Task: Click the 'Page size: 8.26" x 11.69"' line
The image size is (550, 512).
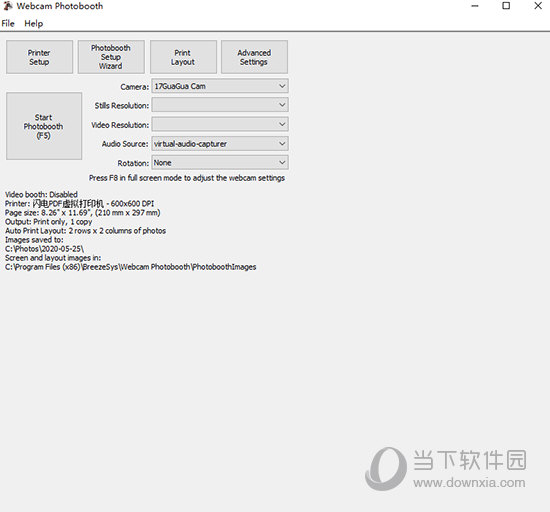Action: point(82,213)
